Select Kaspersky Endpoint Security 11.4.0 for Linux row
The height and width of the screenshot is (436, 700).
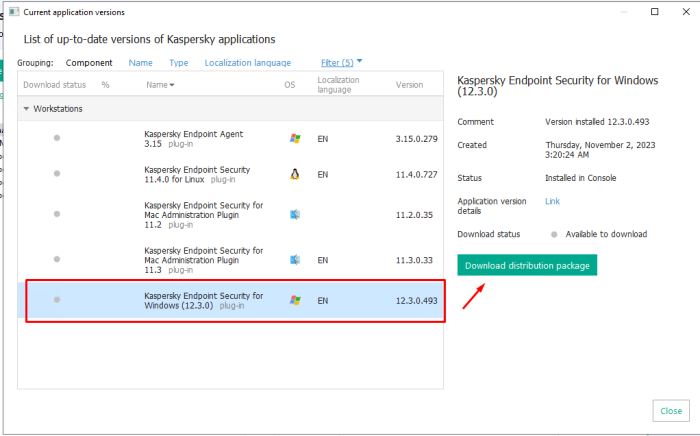pos(200,174)
